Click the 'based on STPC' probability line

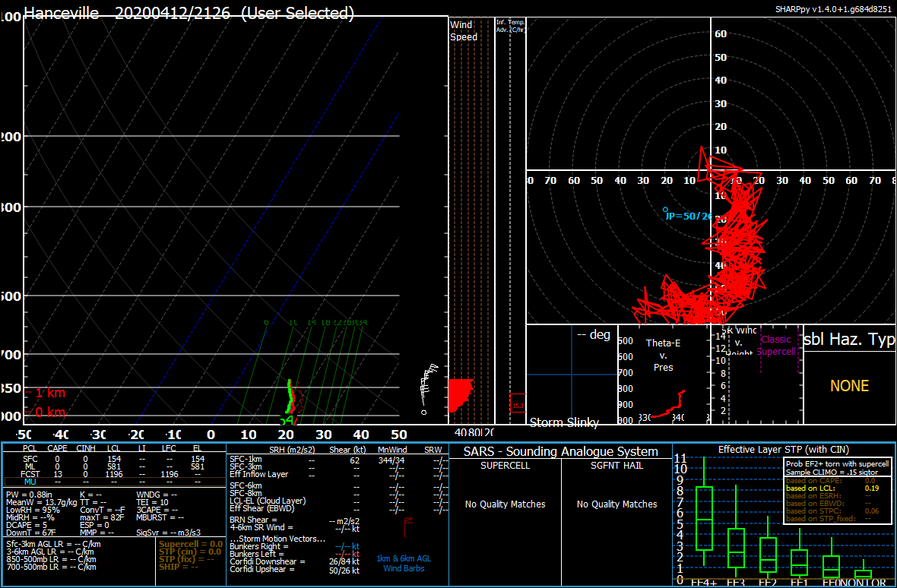click(x=834, y=511)
